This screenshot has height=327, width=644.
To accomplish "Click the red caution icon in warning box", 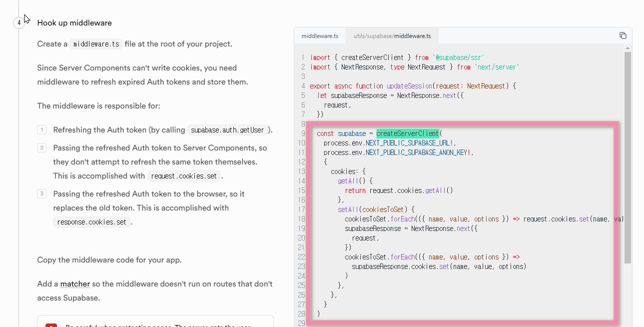I will pos(50,325).
